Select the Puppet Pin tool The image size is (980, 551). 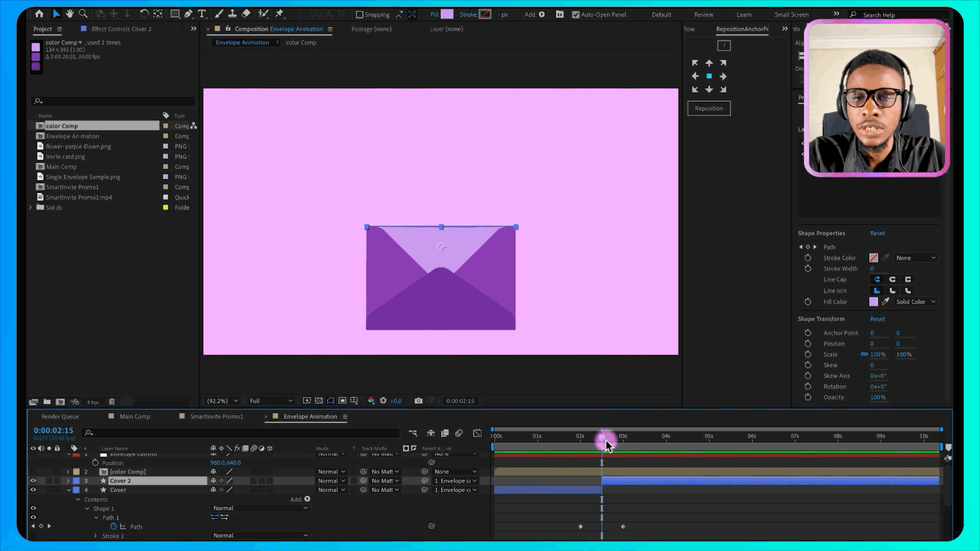point(279,14)
